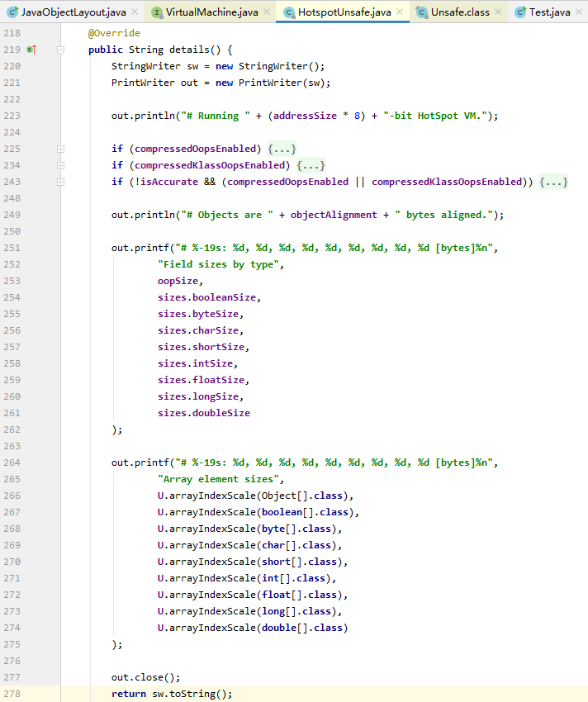
Task: Expand the {...} placeholder after compressedOopsEnabled
Action: (x=282, y=149)
